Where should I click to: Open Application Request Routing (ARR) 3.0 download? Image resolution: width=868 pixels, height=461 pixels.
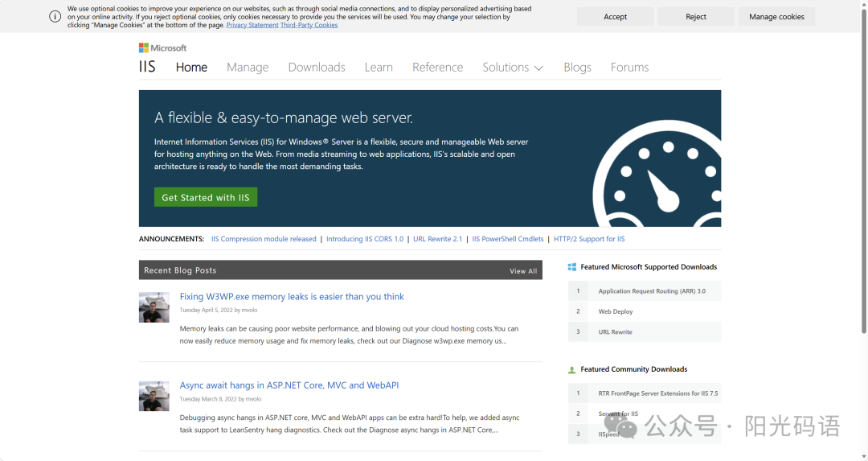click(x=652, y=291)
